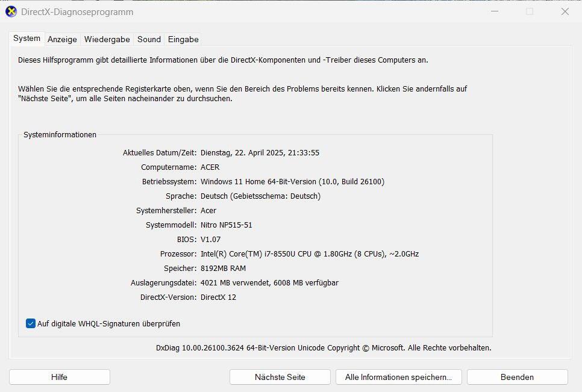Viewport: 582px width, 392px height.
Task: Click the Computername value ACER
Action: (210, 167)
